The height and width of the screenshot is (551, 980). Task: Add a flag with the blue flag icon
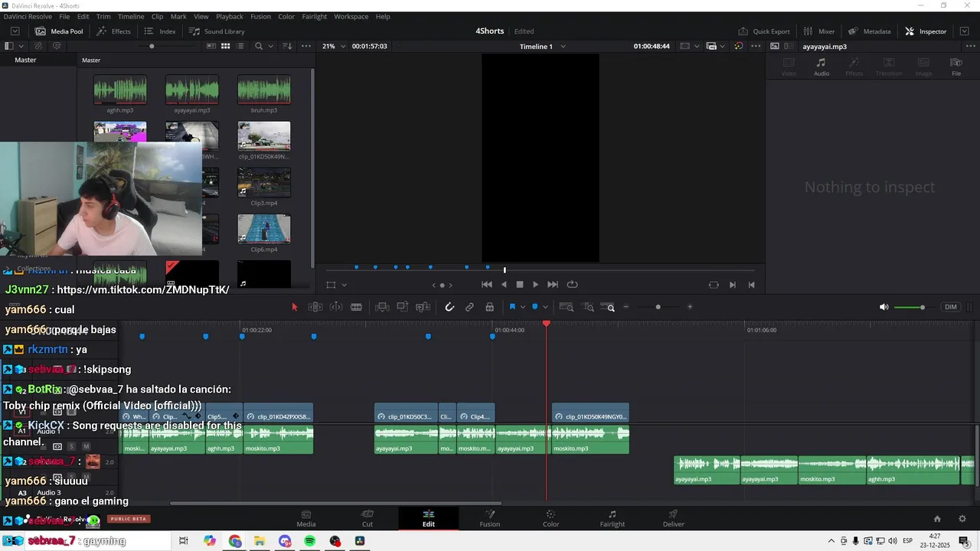coord(512,307)
